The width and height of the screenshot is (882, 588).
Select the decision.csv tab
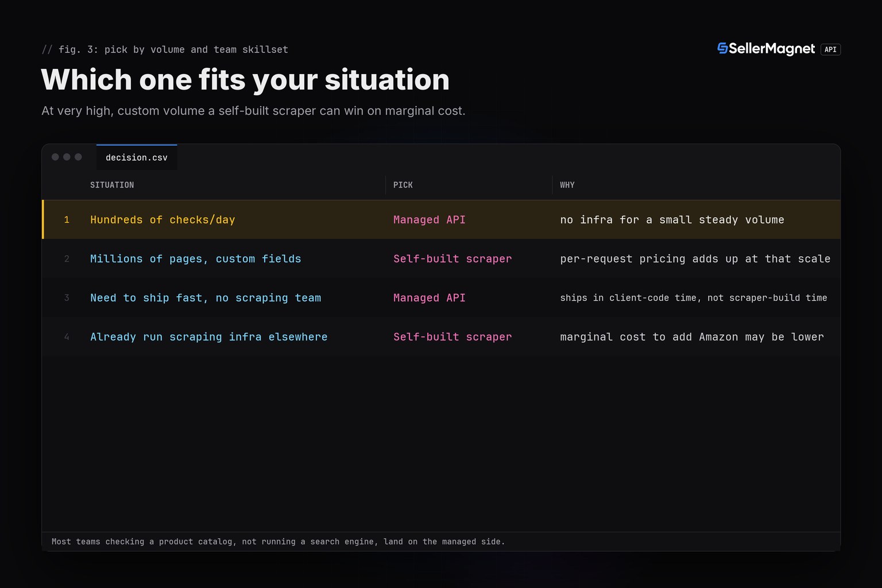(x=137, y=157)
